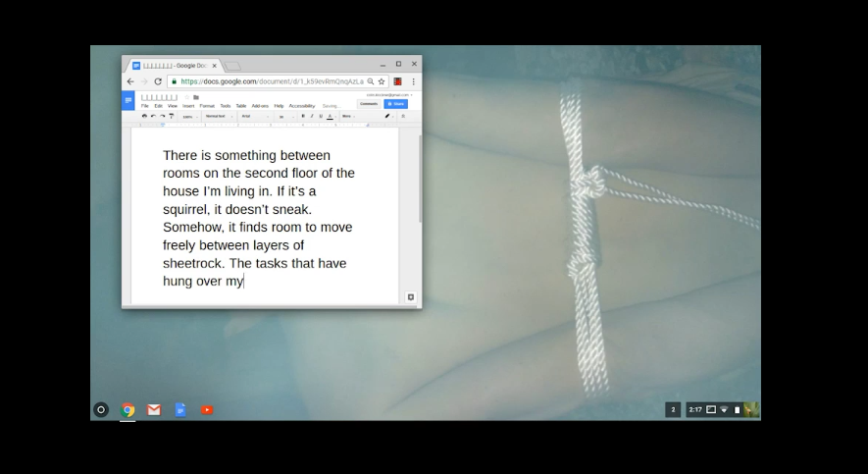Open Gmail from the shelf
The image size is (868, 474).
[154, 409]
